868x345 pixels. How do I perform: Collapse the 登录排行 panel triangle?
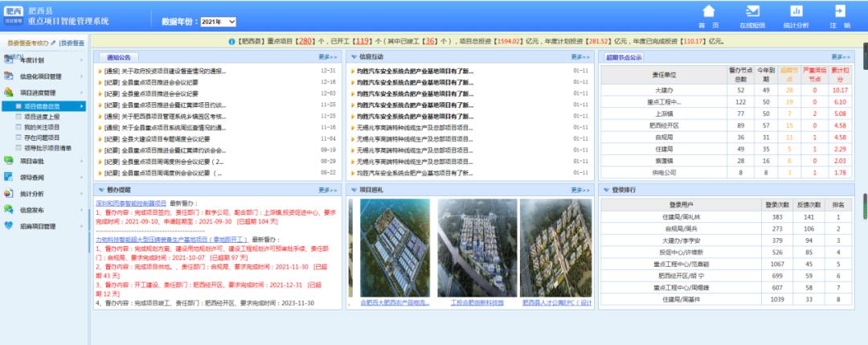607,190
